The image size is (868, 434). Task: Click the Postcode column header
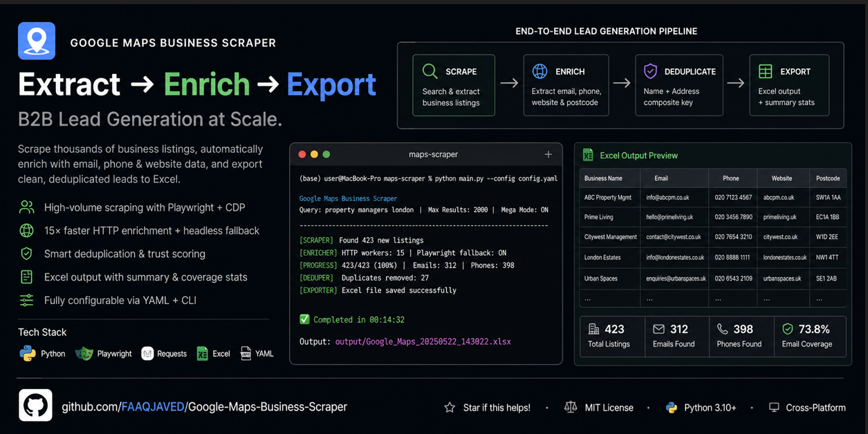coord(828,178)
